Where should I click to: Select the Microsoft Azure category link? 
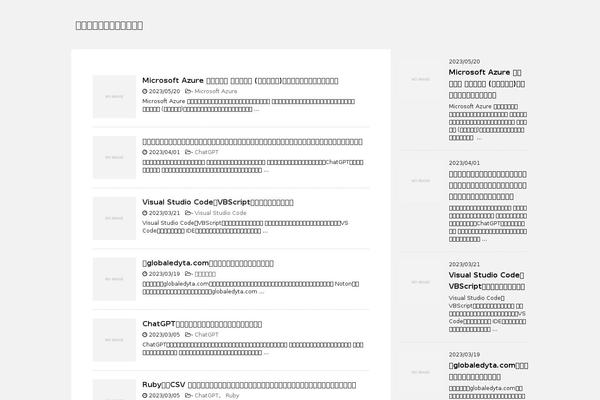(x=216, y=91)
